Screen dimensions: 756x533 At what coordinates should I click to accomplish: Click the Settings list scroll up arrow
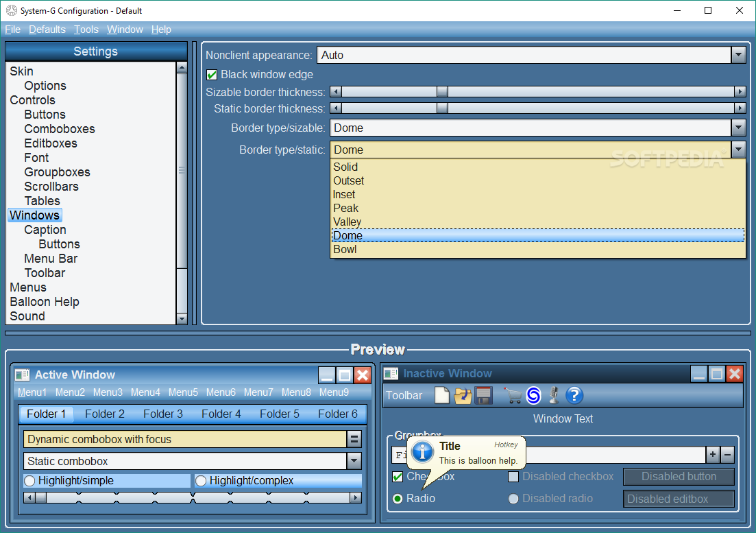click(182, 67)
